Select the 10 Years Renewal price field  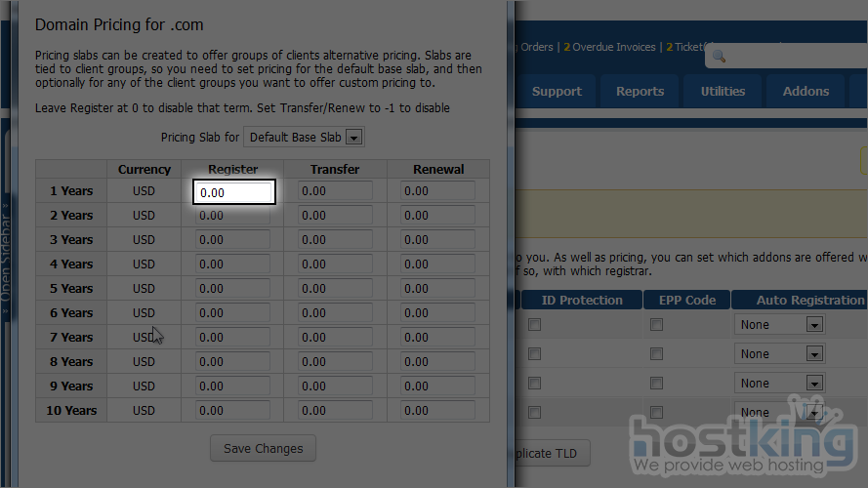(437, 411)
